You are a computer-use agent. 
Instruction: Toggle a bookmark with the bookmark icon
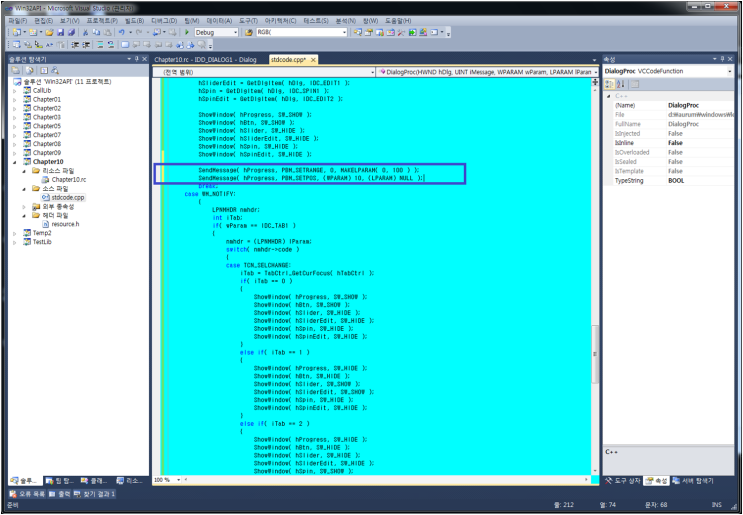[x=125, y=45]
